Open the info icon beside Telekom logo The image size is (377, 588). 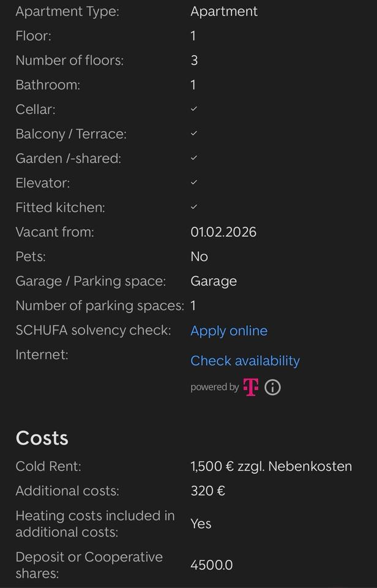273,387
